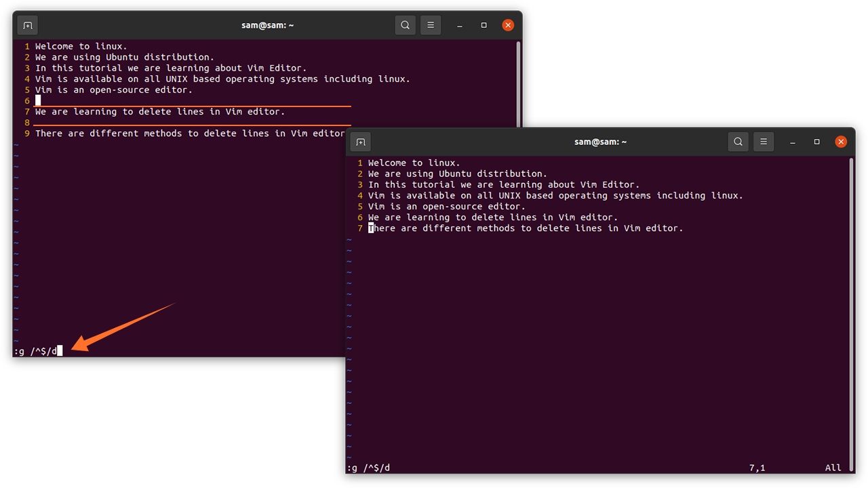Viewport: 868px width, 488px height.
Task: Click the background terminal's vertical scrollbar
Action: [x=518, y=81]
